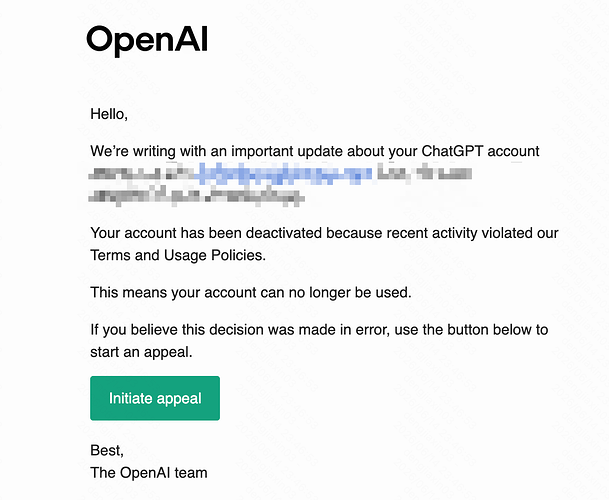Open the blurred blue email address link

[283, 173]
